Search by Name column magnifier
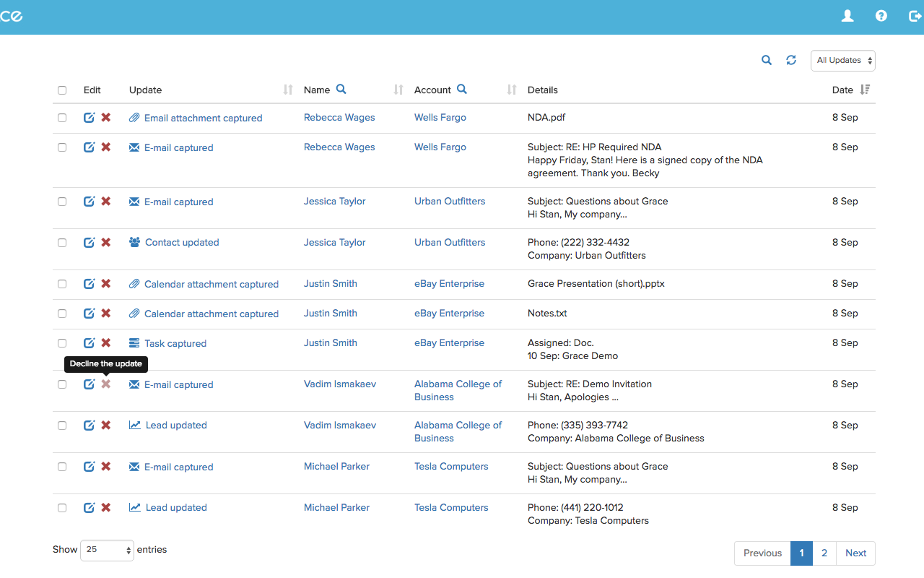Image resolution: width=924 pixels, height=578 pixels. click(x=341, y=89)
